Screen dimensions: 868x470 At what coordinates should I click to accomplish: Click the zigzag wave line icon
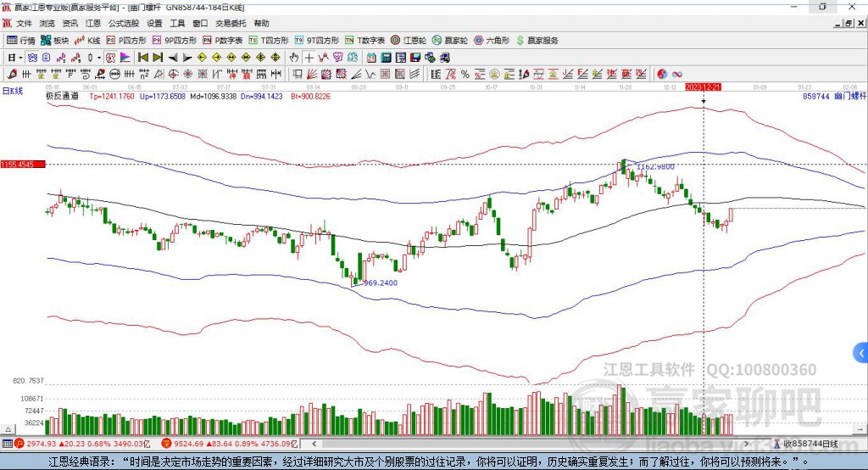point(370,75)
